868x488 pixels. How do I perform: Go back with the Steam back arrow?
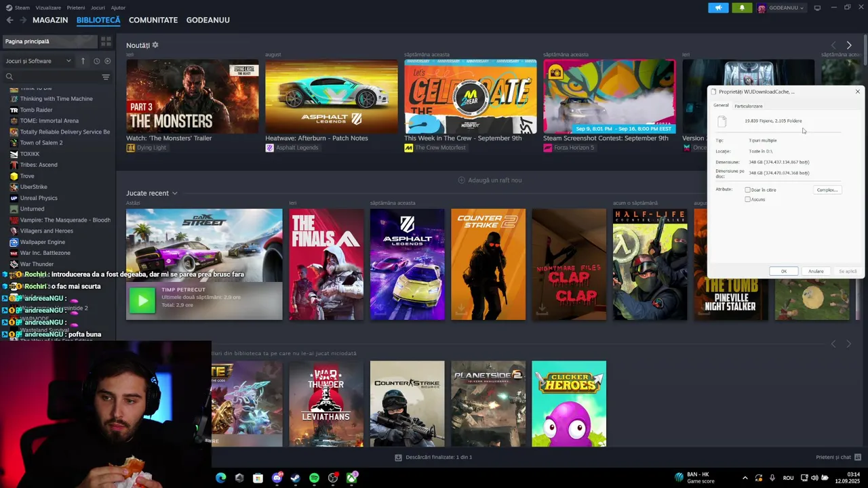coord(9,20)
